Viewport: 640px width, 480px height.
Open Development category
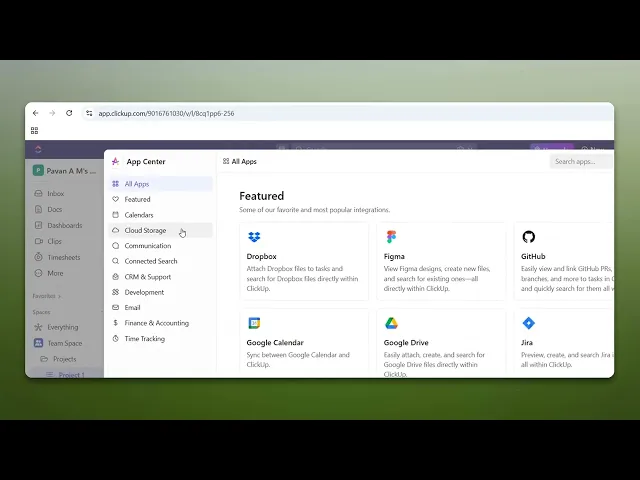click(x=161, y=292)
